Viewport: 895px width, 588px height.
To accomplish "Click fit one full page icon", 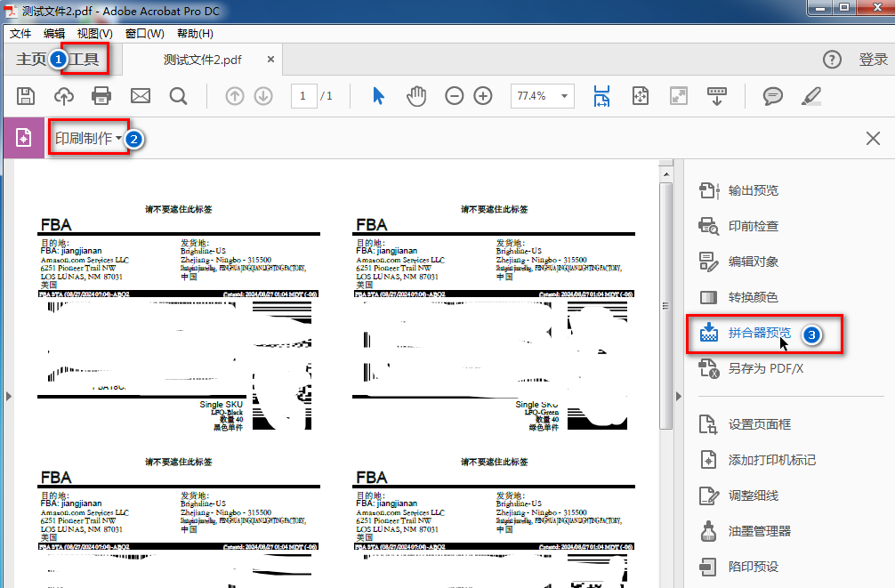I will [x=641, y=96].
